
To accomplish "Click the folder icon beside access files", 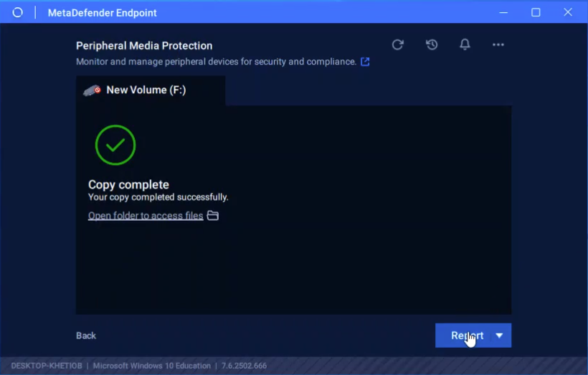I will (x=213, y=215).
